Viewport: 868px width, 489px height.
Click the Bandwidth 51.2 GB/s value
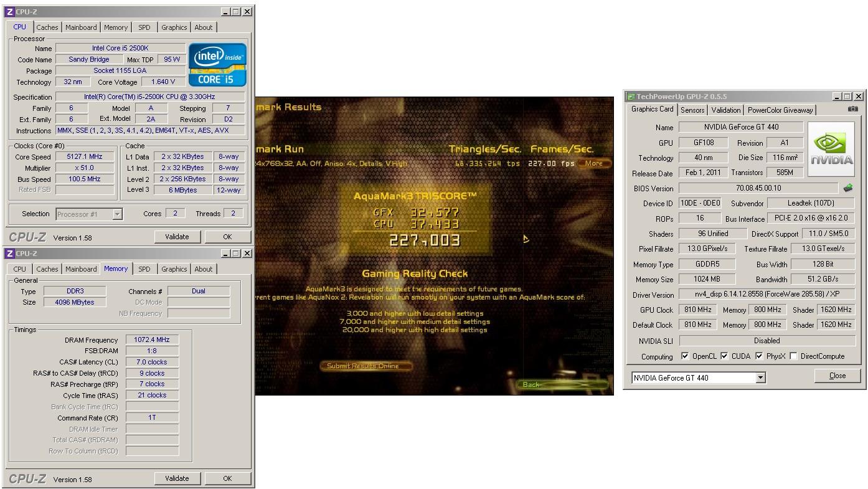[x=823, y=280]
